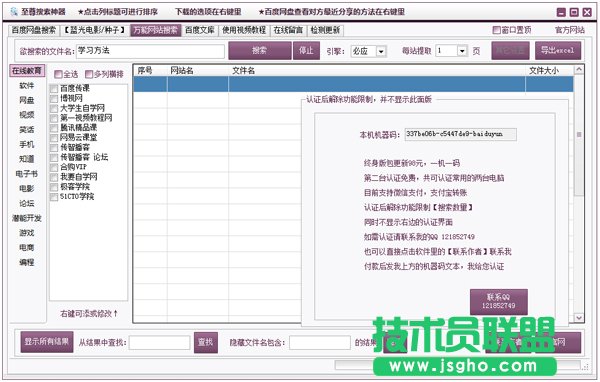The height and width of the screenshot is (382, 600).
Task: Select the 电商 category
Action: tap(27, 248)
